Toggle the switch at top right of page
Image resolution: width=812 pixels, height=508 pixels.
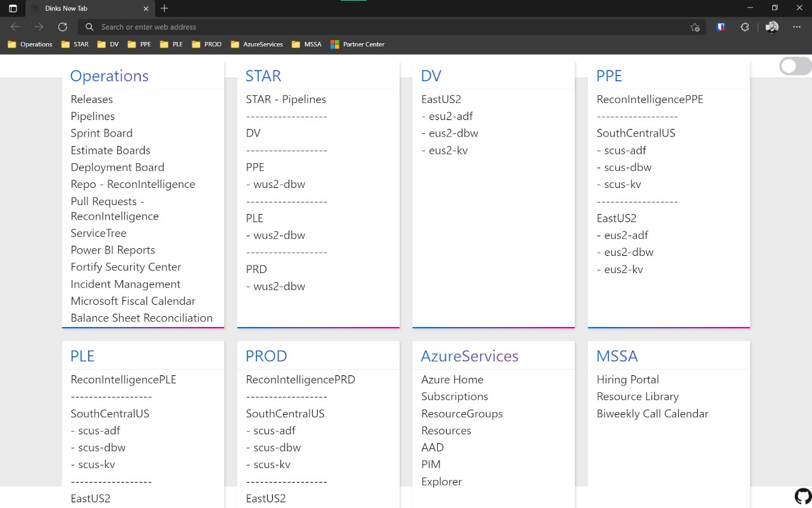coord(796,66)
